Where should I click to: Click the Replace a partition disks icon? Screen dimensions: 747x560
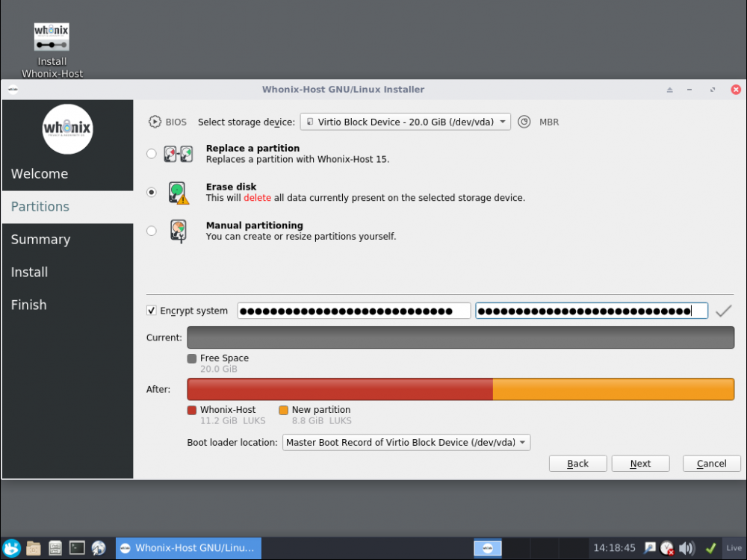coord(176,153)
